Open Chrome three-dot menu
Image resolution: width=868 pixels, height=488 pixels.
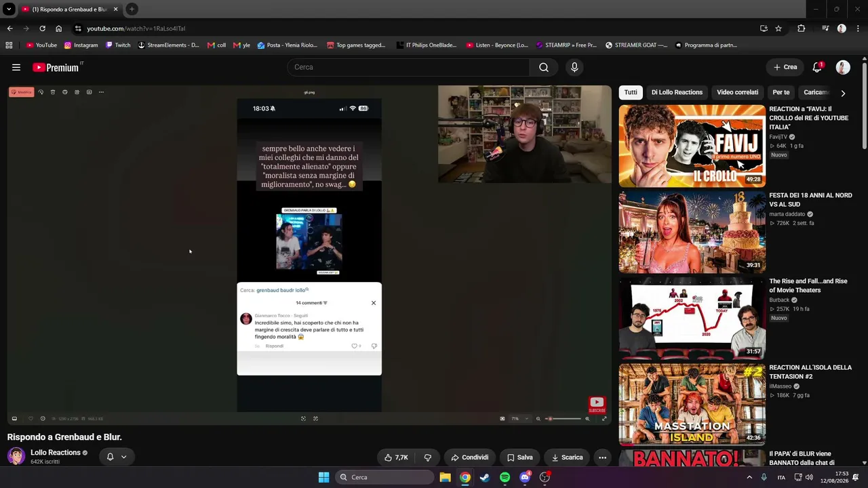[859, 28]
